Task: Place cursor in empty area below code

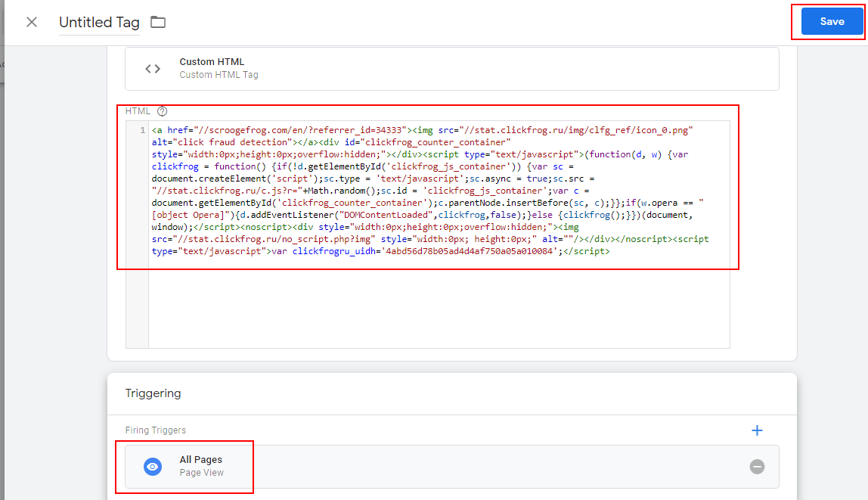Action: (439, 303)
